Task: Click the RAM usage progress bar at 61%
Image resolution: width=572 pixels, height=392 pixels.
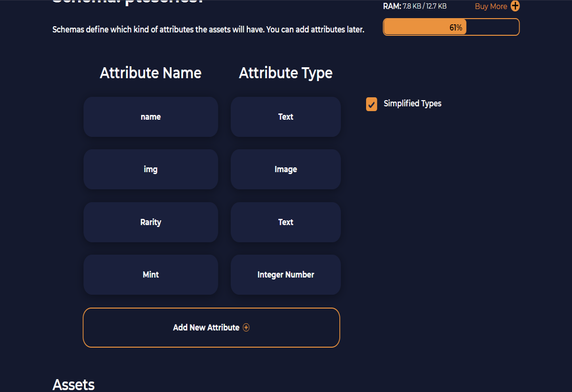Action: pyautogui.click(x=451, y=27)
